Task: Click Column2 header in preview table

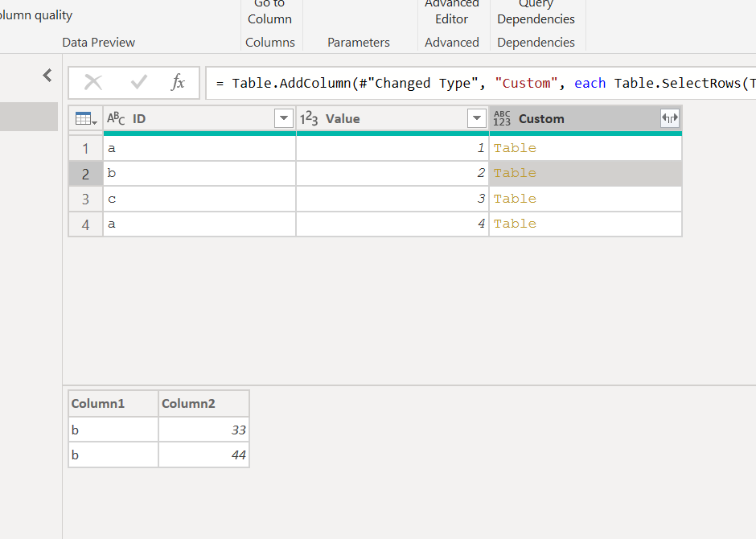Action: click(203, 404)
